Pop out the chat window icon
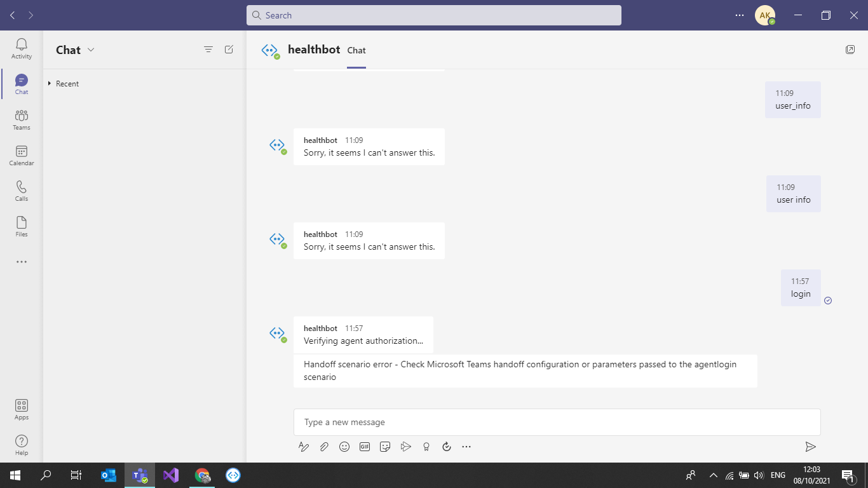This screenshot has height=488, width=868. tap(850, 49)
